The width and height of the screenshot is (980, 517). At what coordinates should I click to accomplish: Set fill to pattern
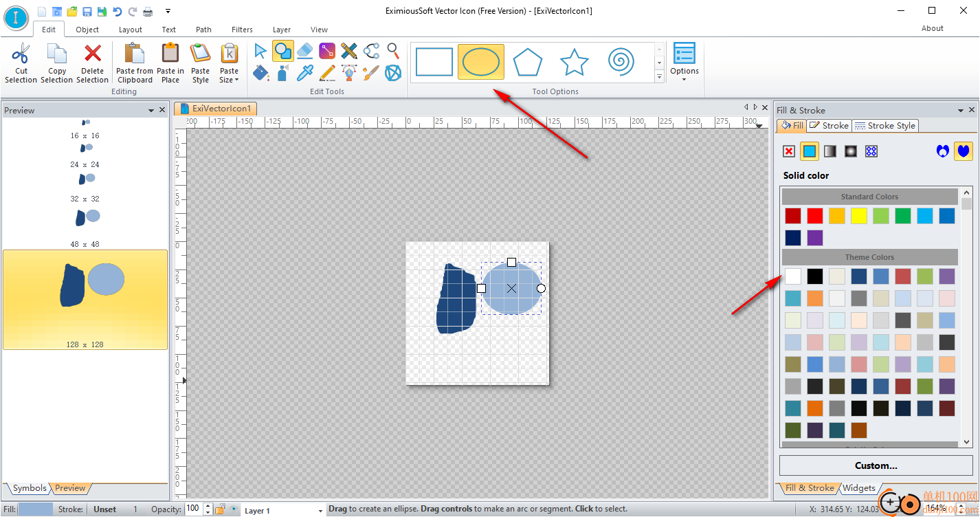871,151
